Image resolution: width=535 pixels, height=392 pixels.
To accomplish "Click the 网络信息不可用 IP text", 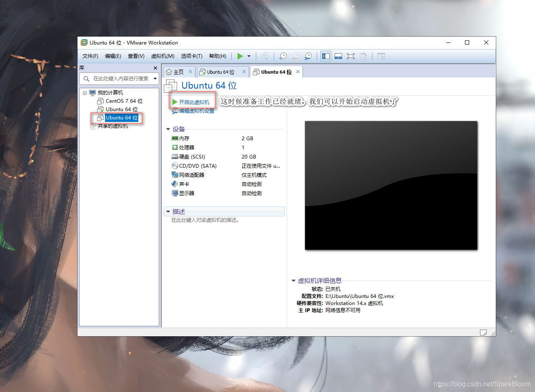I will pos(343,310).
